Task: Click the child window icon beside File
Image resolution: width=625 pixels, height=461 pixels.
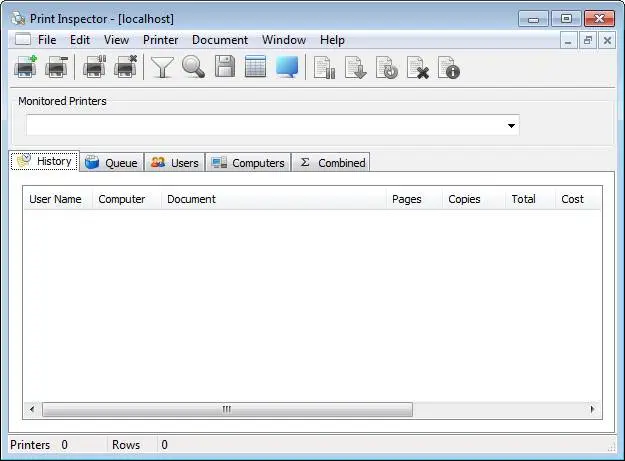Action: (23, 39)
